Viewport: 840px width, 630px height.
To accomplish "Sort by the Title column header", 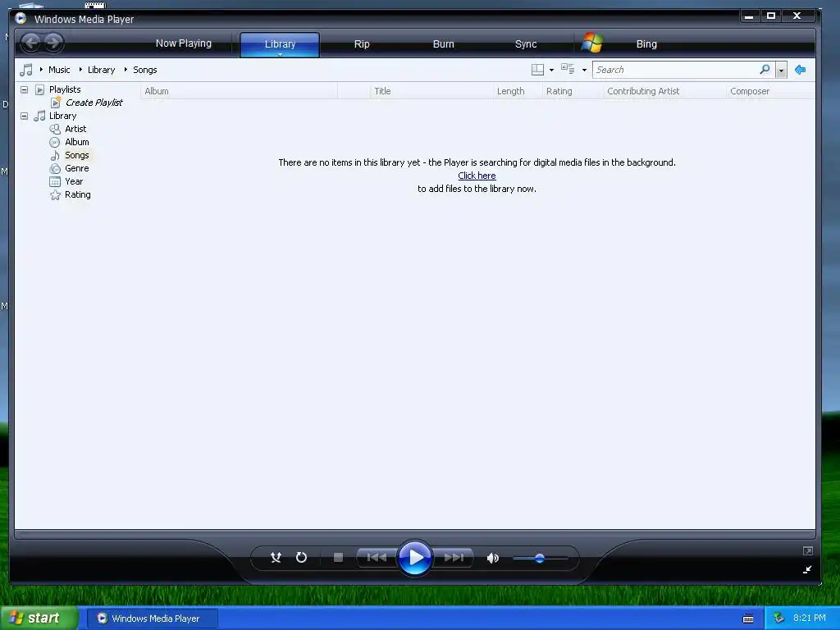I will click(x=431, y=91).
